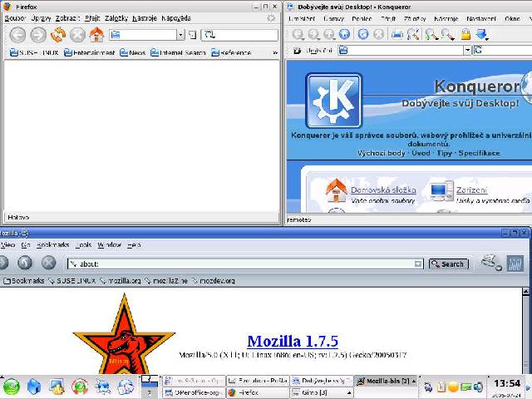This screenshot has width=532, height=399.
Task: Open the SUSE LINUX bookmark folder in Firefox
Action: [x=34, y=53]
